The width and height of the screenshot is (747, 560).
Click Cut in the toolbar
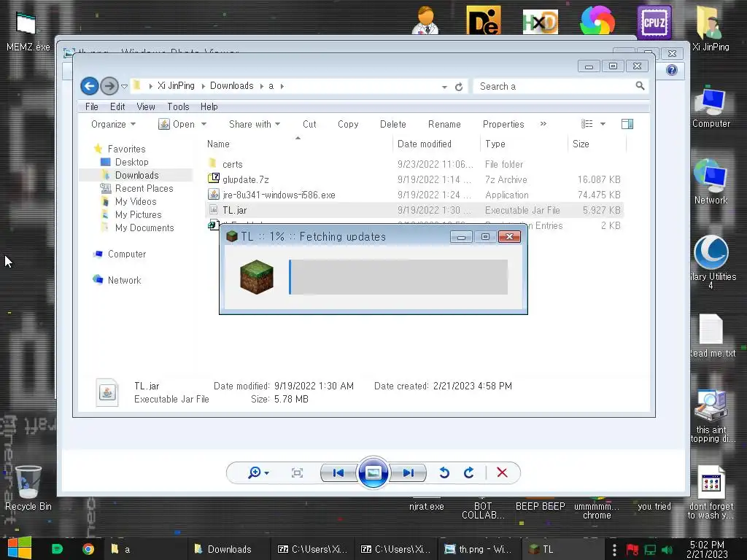point(309,124)
